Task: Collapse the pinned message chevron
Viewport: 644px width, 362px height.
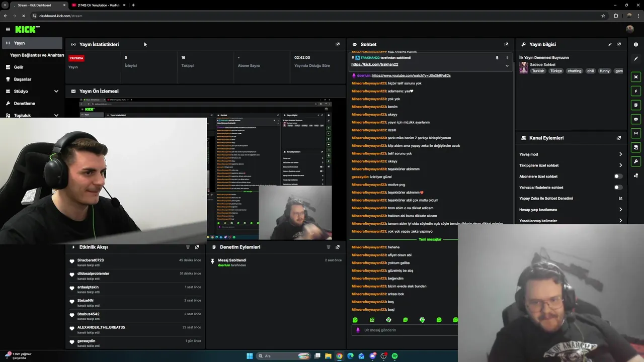Action: point(507,65)
